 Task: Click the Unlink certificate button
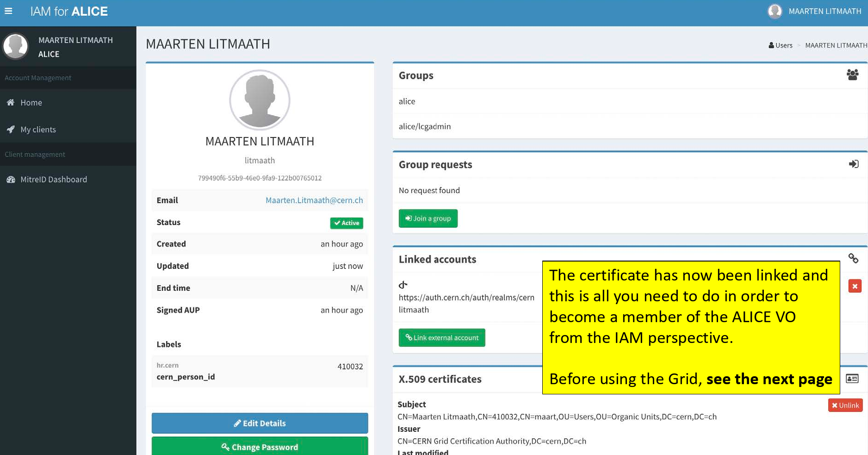coord(845,405)
